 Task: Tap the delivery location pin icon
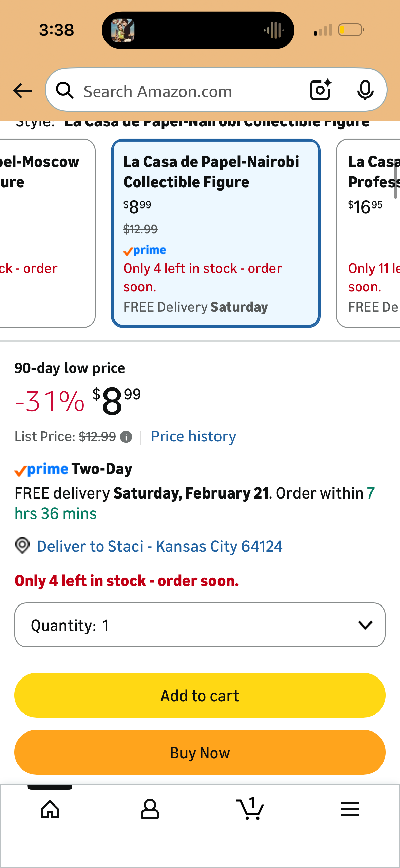coord(22,545)
